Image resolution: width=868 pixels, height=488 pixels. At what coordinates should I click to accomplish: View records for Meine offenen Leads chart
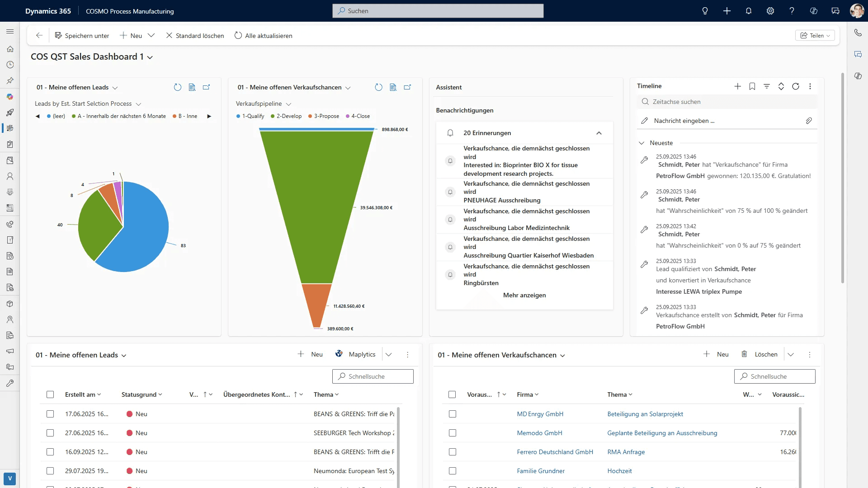(192, 87)
